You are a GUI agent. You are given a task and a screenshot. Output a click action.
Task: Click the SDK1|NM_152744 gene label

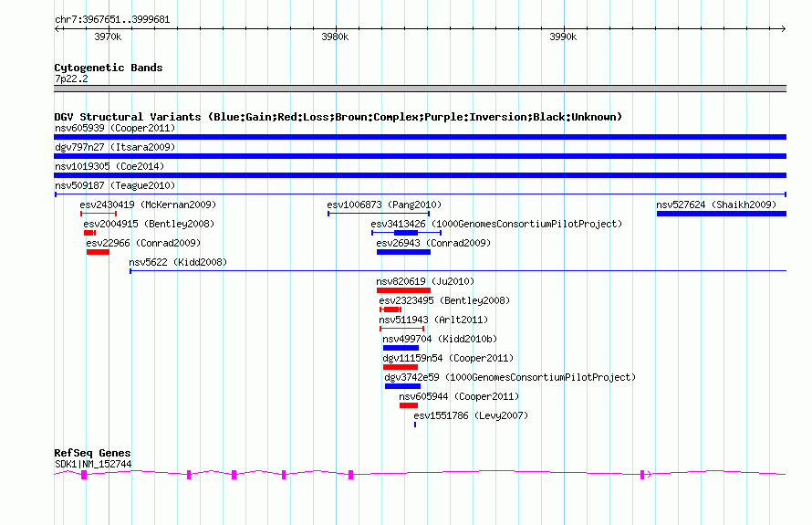point(93,465)
